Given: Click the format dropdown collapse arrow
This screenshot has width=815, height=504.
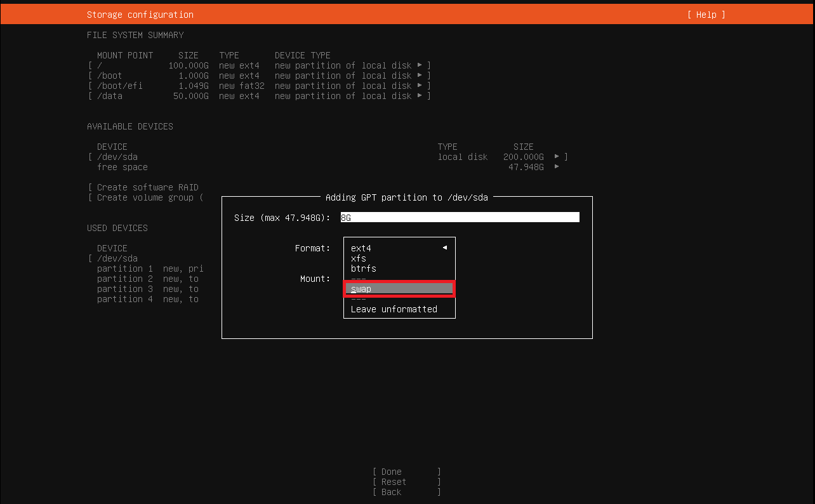Looking at the screenshot, I should click(445, 248).
